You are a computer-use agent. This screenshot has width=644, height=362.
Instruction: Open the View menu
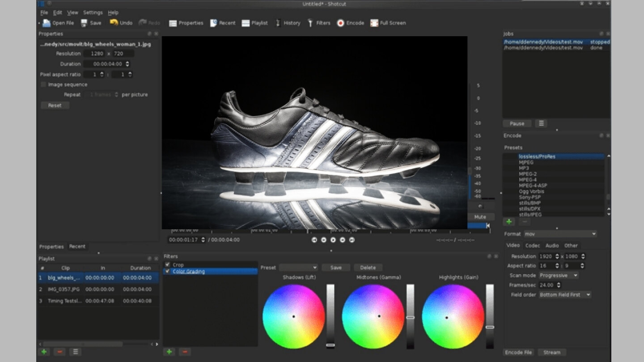[x=72, y=13]
